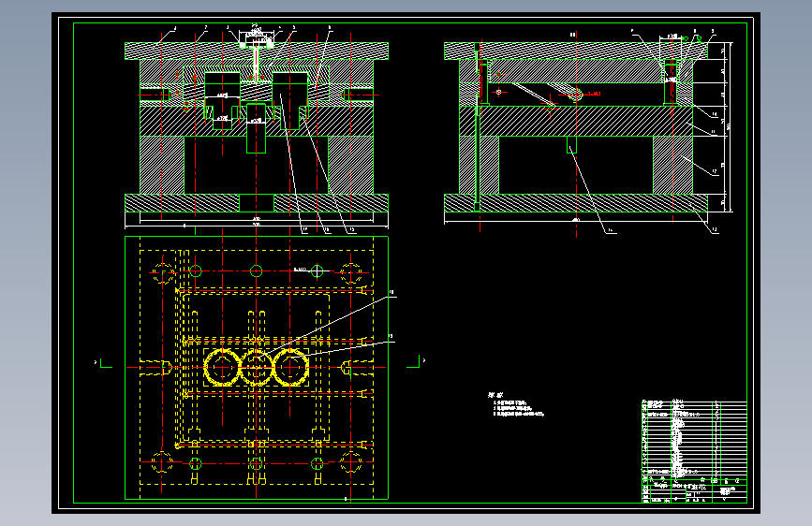Select the technical requirements notes block
Image resolution: width=812 pixels, height=526 pixels.
[516, 404]
